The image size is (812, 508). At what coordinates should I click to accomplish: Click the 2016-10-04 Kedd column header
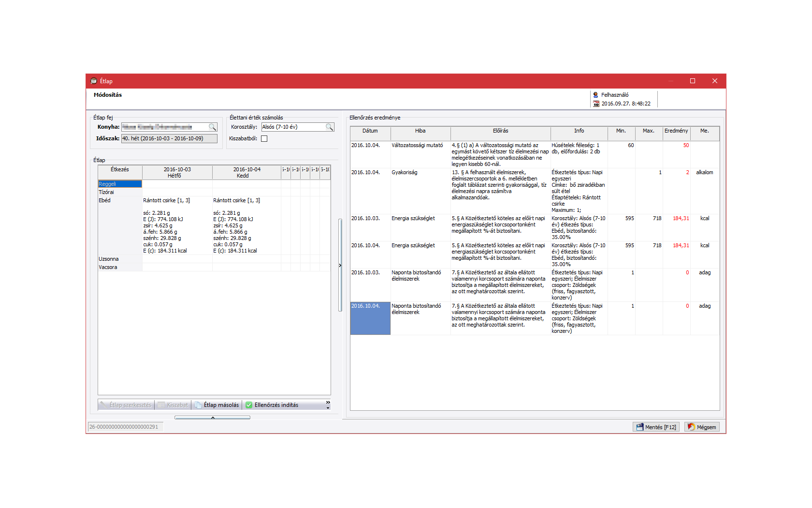[246, 173]
